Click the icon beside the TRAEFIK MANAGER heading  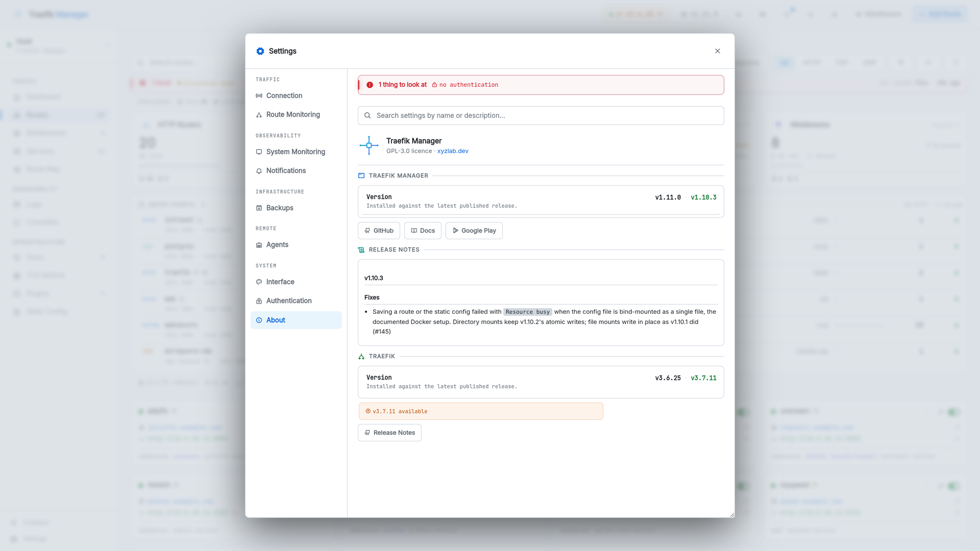[x=361, y=176]
